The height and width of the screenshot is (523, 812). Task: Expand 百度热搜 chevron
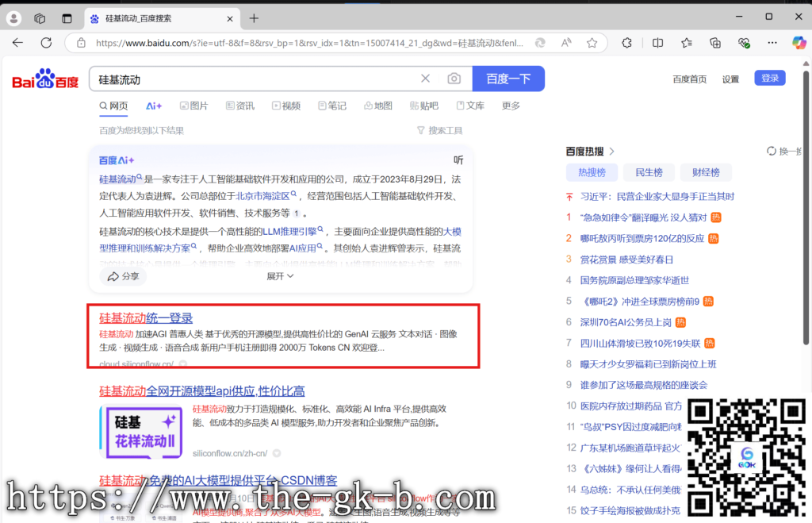coord(612,152)
